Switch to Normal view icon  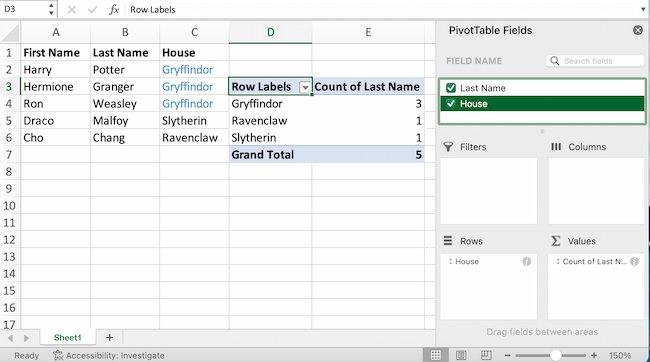coord(435,355)
